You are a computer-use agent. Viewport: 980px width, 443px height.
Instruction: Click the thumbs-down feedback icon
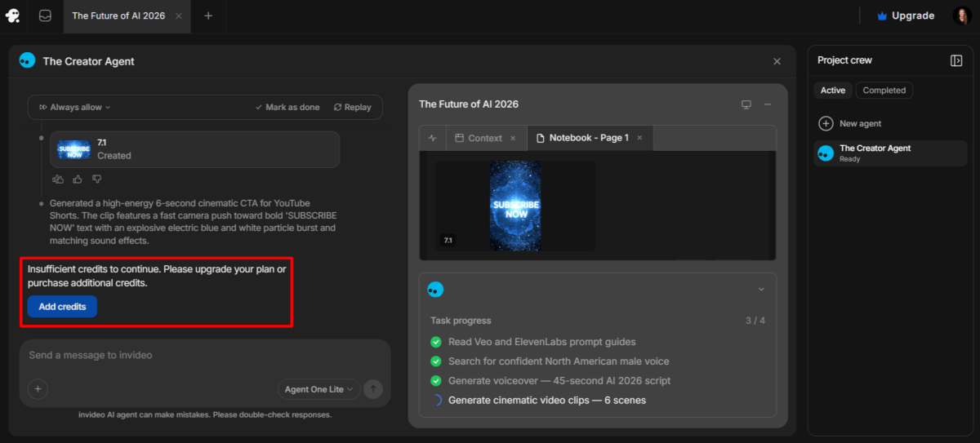click(x=96, y=179)
